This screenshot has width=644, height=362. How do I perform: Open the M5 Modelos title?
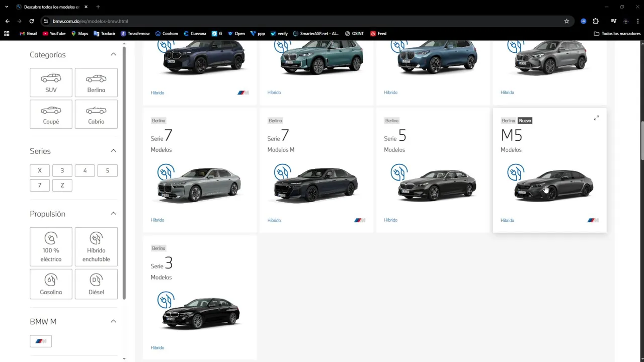click(x=512, y=140)
